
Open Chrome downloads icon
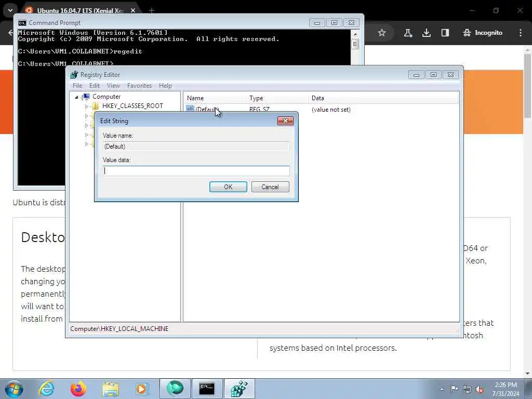click(x=427, y=33)
